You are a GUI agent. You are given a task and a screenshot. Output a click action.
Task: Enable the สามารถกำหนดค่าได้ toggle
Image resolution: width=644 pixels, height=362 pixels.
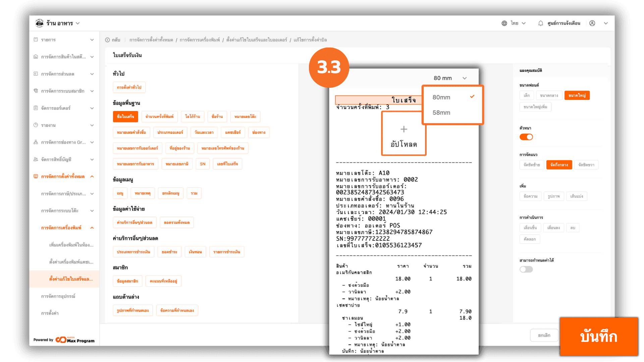526,269
